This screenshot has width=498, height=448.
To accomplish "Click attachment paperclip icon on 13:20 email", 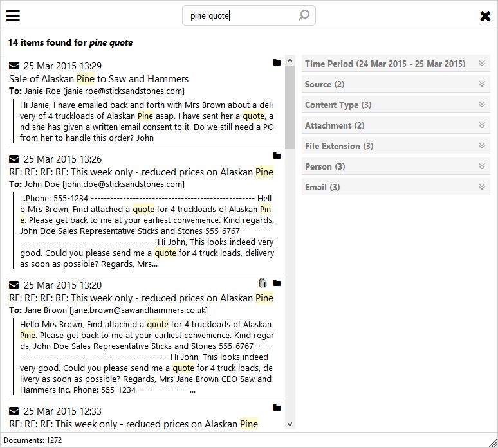I will (x=263, y=283).
